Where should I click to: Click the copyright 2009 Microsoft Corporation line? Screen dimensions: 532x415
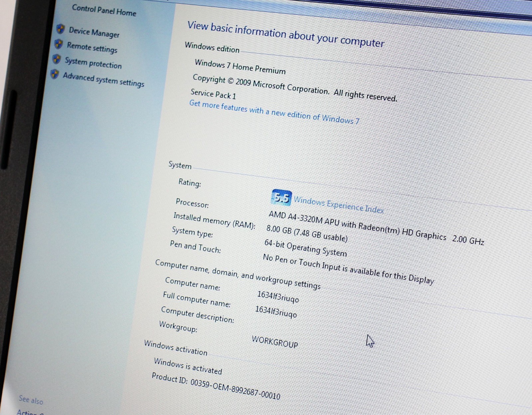tap(295, 88)
